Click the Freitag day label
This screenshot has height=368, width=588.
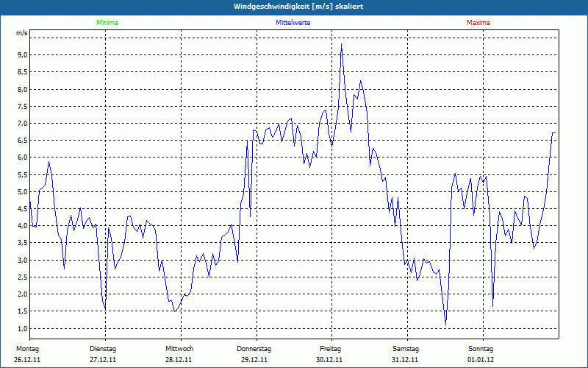coord(330,349)
